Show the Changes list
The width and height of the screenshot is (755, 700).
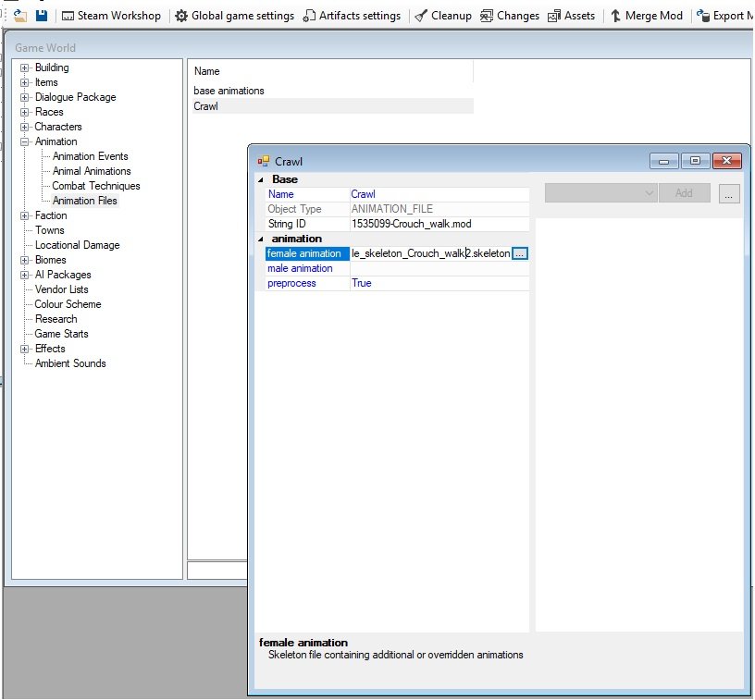(x=510, y=16)
